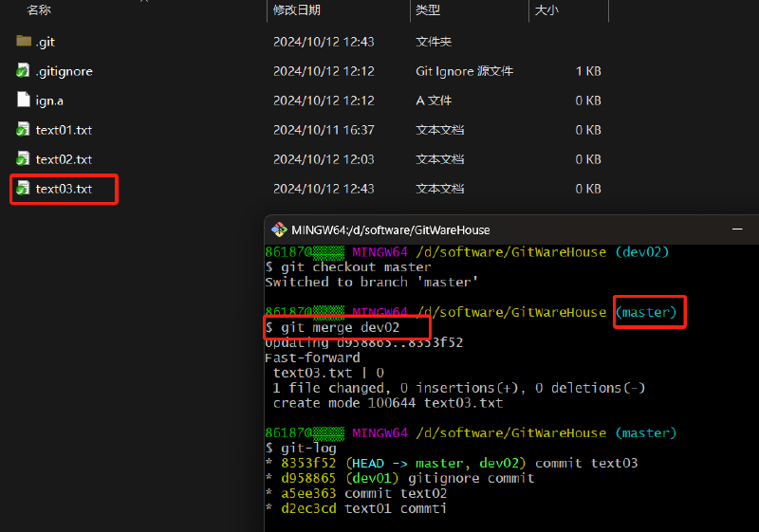The image size is (759, 532).
Task: Click the date 2024/10/12 12:03
Action: (x=324, y=159)
